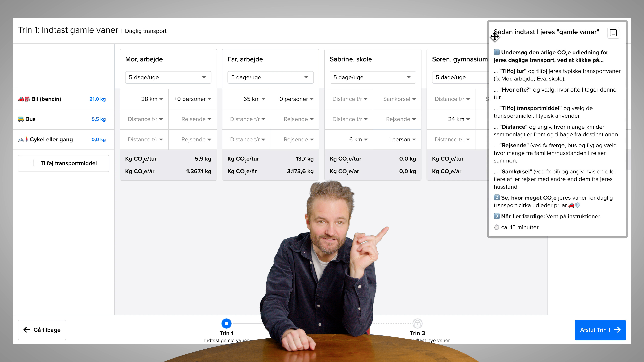Image resolution: width=644 pixels, height=362 pixels.
Task: Click the instruction panel title text
Action: (546, 32)
